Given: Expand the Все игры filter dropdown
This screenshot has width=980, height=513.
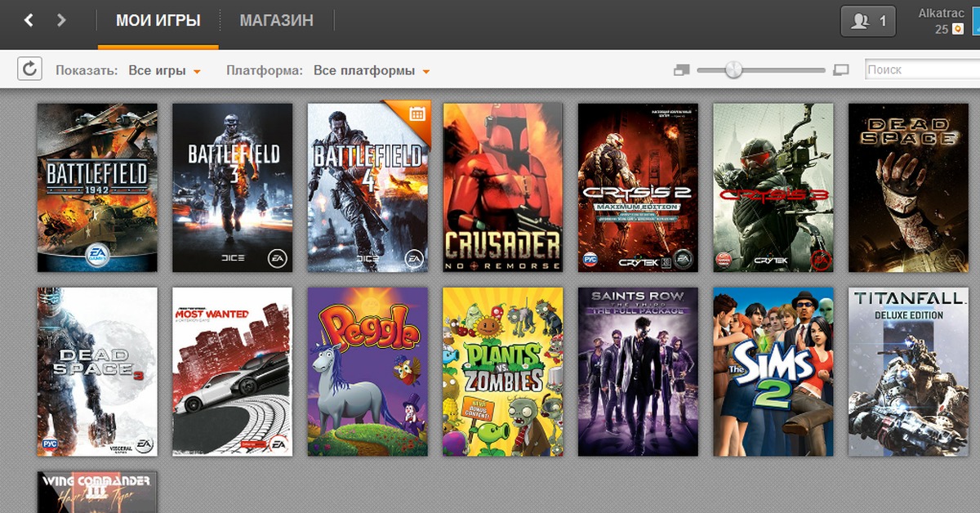Looking at the screenshot, I should tap(164, 71).
